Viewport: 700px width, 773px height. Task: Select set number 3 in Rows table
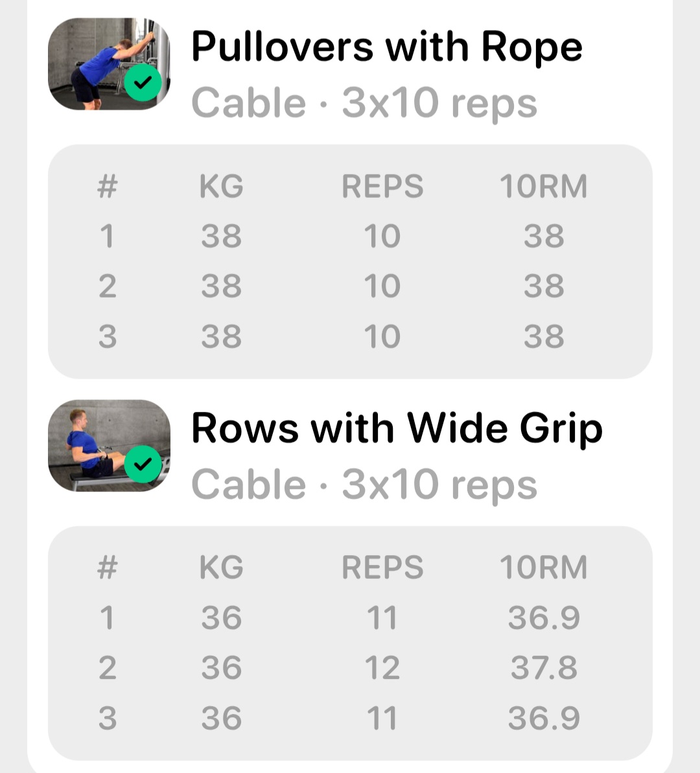107,719
